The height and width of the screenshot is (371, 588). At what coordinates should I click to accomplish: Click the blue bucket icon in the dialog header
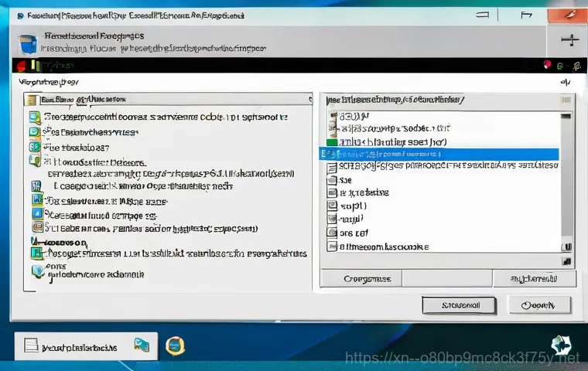[28, 44]
